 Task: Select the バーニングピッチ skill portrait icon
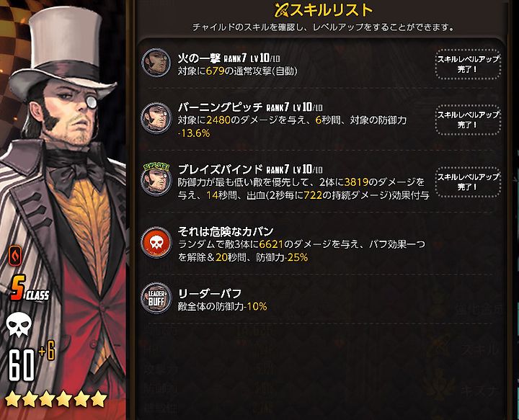click(x=156, y=118)
